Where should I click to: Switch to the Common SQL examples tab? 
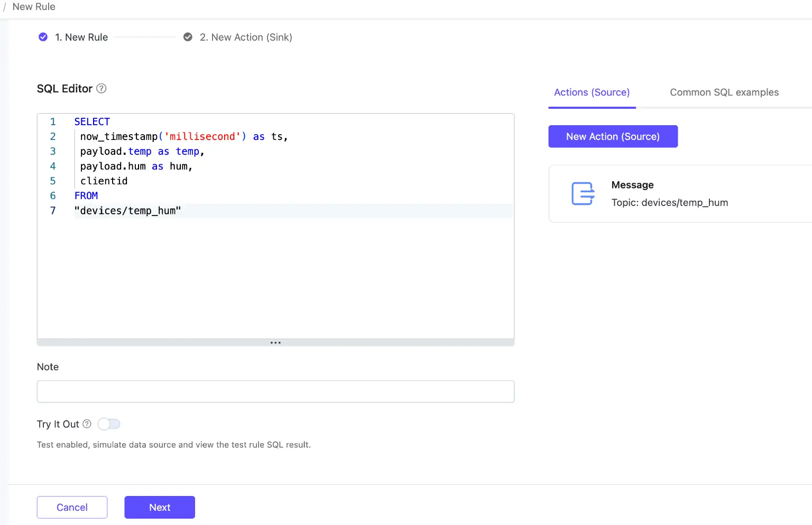point(724,92)
